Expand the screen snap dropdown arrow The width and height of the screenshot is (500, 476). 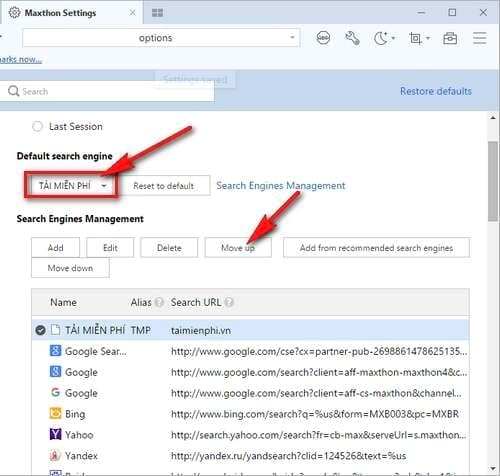pyautogui.click(x=428, y=38)
